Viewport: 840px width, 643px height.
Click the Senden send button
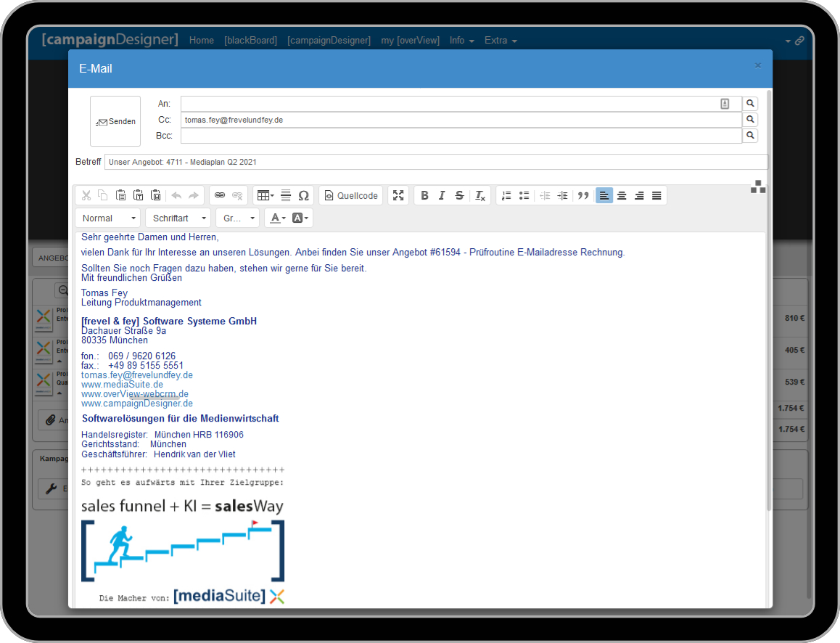coord(115,121)
